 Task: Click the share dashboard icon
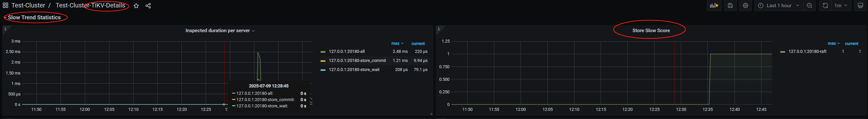(x=148, y=6)
